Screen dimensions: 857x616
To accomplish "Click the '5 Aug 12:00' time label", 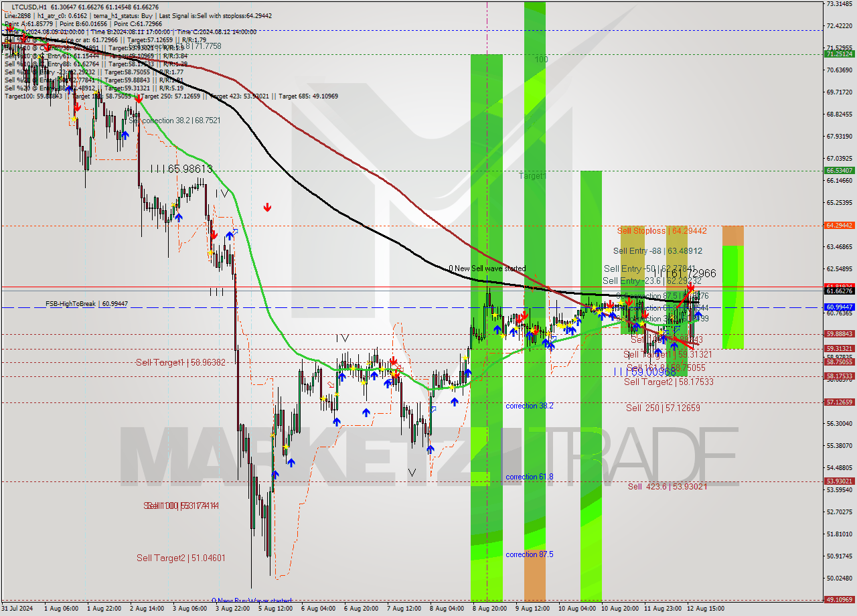I will (x=275, y=609).
